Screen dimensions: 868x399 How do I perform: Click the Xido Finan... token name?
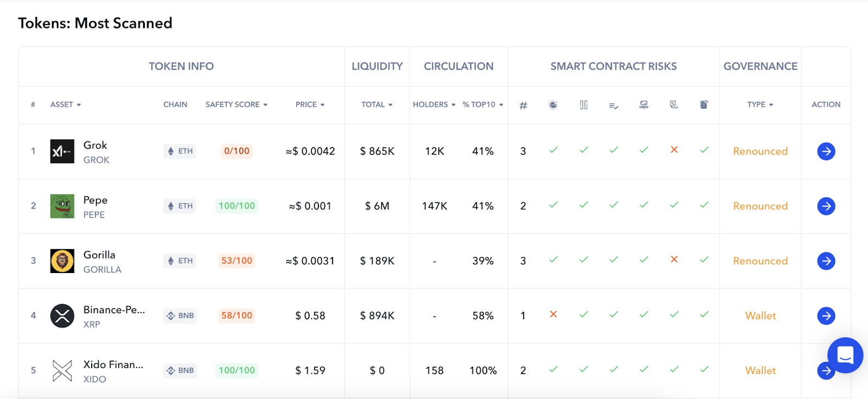pos(113,365)
